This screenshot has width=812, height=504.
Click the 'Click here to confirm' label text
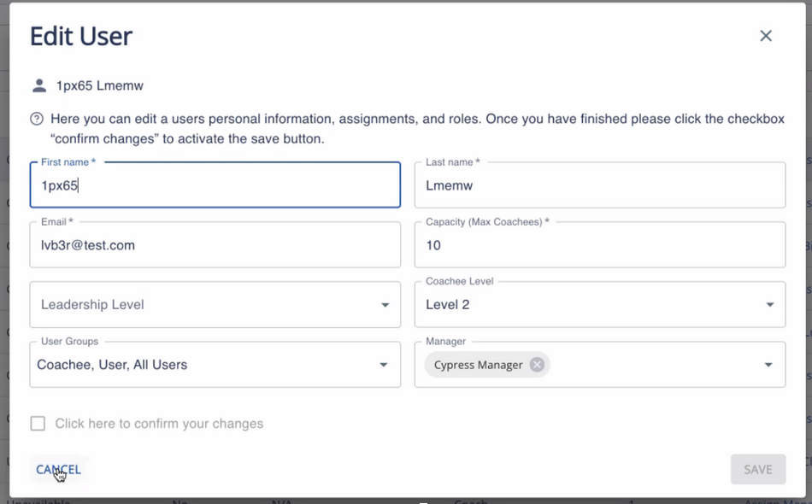click(159, 424)
